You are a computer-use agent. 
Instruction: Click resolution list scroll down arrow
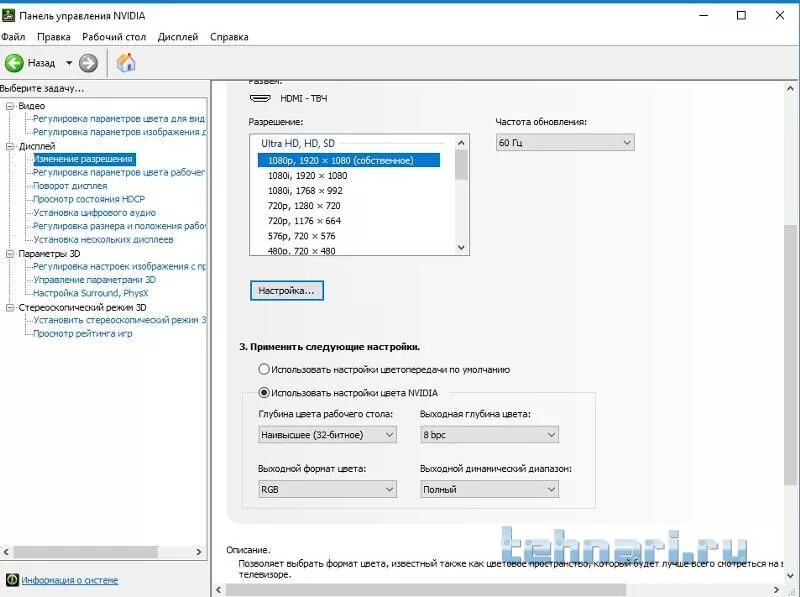tap(461, 247)
